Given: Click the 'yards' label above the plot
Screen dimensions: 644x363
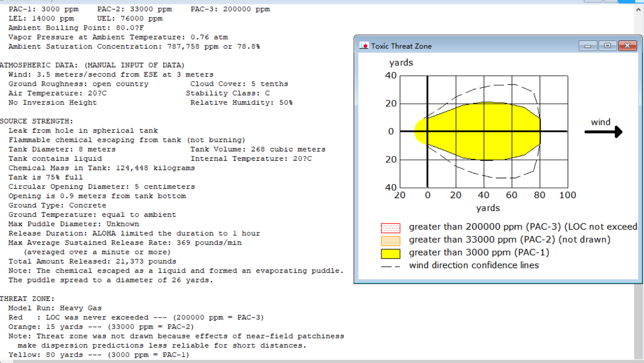Looking at the screenshot, I should [401, 63].
